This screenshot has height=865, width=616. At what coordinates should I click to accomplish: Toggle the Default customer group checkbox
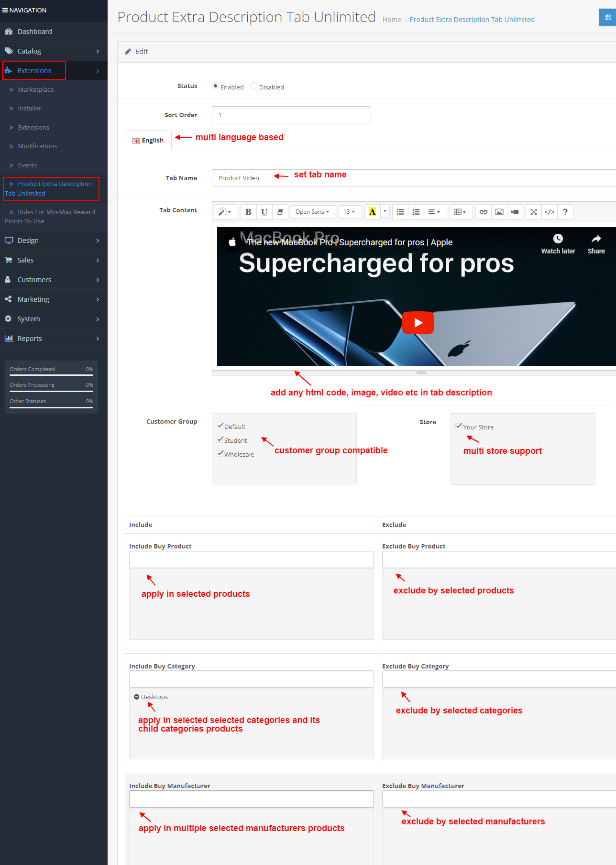220,426
